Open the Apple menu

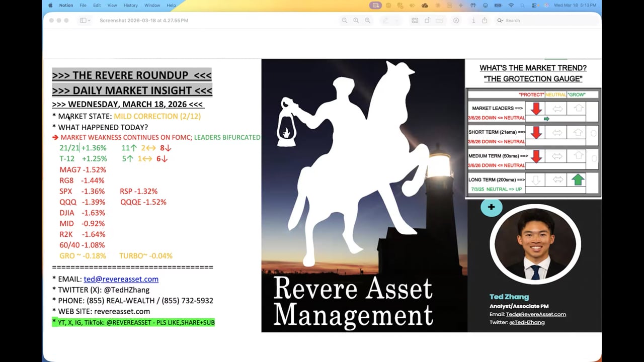coord(50,5)
